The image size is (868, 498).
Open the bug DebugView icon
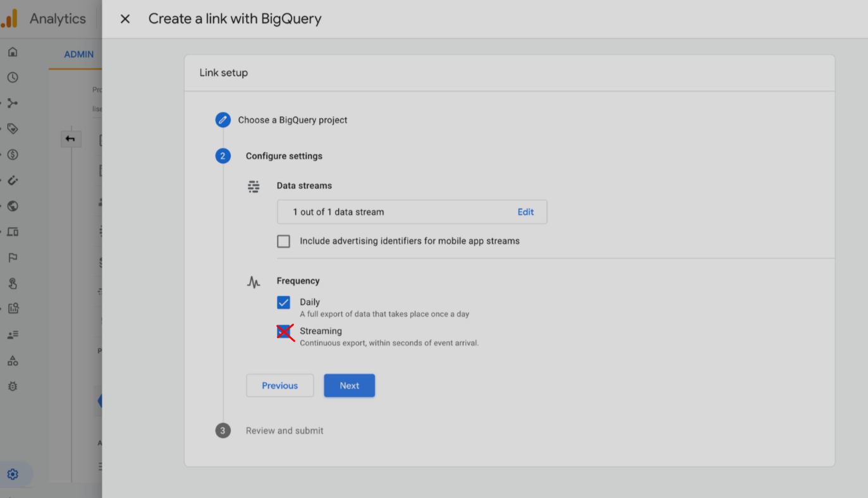point(13,386)
